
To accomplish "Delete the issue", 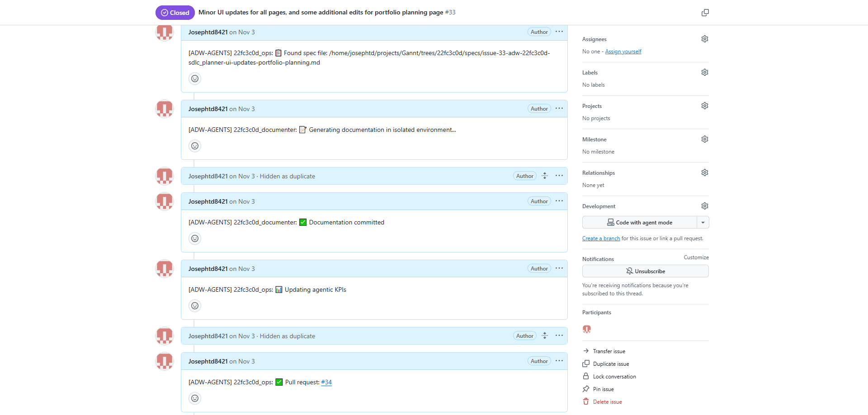I will click(x=607, y=401).
